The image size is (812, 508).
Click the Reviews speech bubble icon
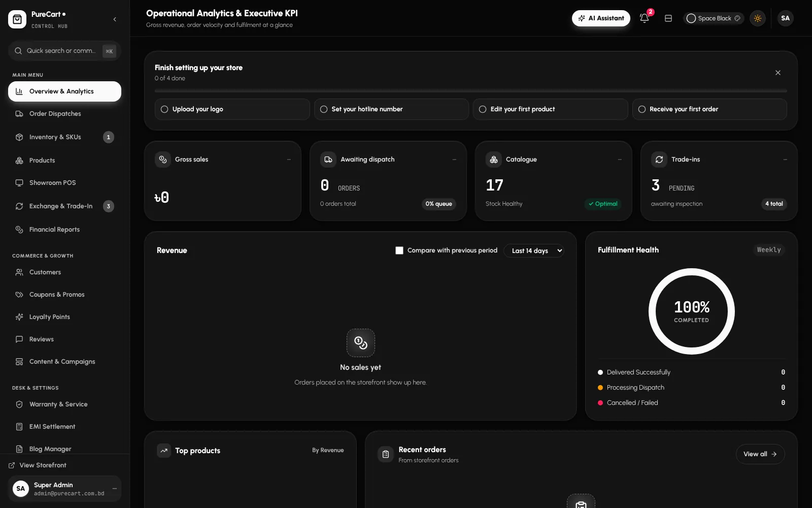19,339
